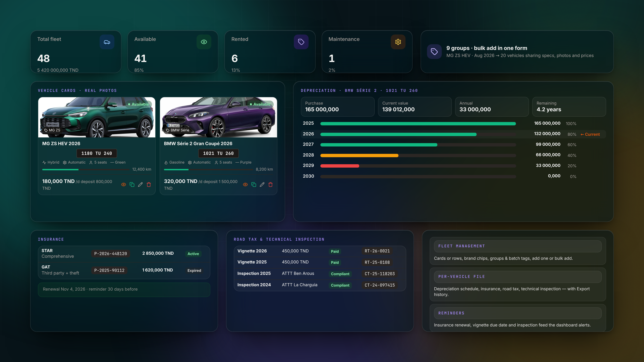Click the gear icon on Maintenance card

click(398, 42)
